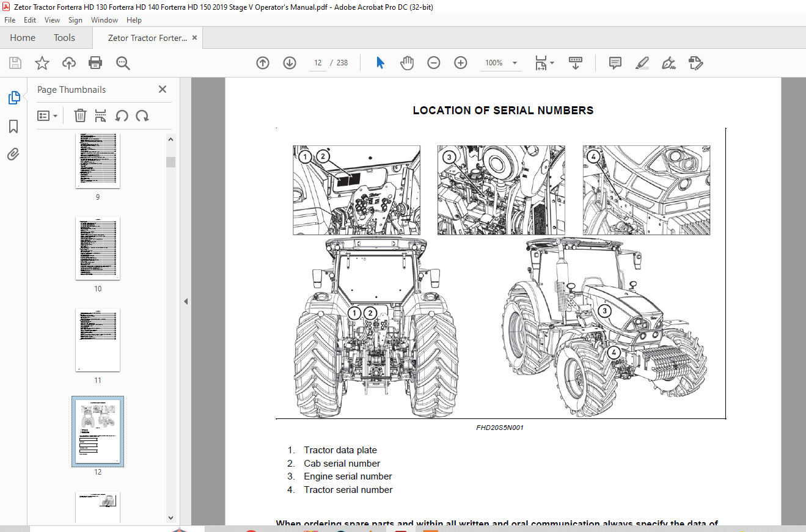Open the thumbnail options dropdown
This screenshot has width=806, height=532.
(47, 115)
